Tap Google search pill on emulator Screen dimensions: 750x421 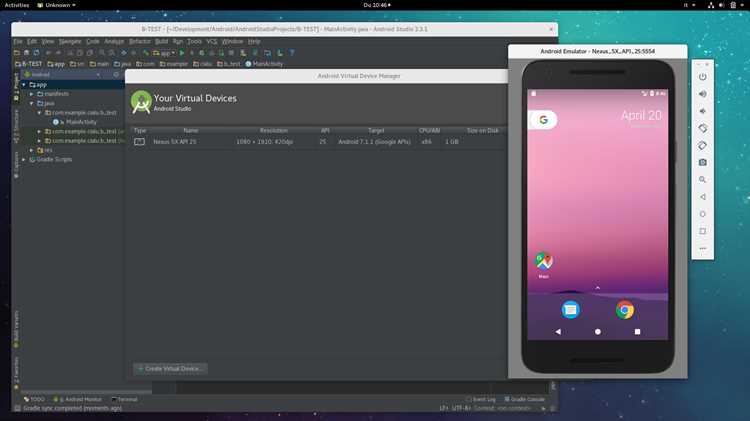click(544, 120)
